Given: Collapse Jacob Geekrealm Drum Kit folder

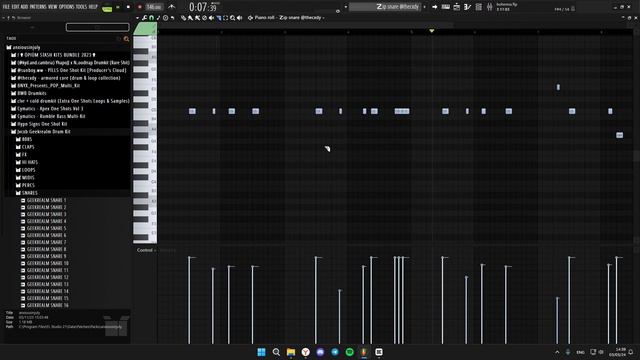Looking at the screenshot, I should (41, 132).
